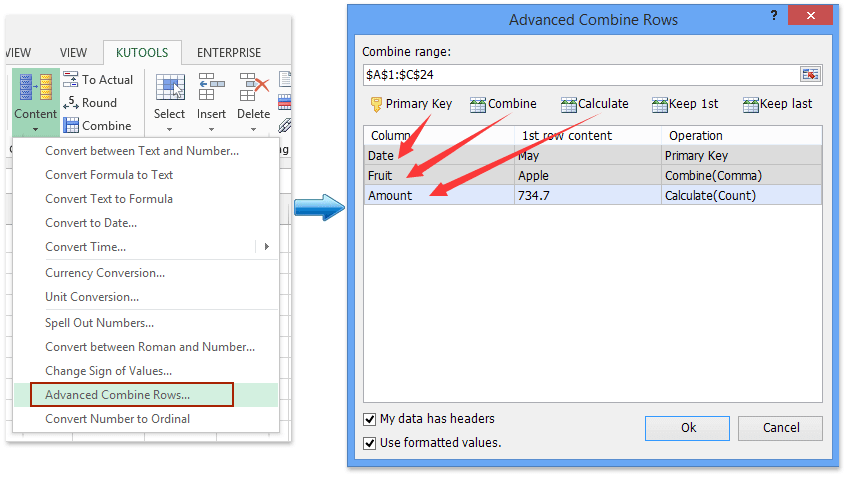This screenshot has height=477, width=845.
Task: Click the Cancel button
Action: pos(780,428)
